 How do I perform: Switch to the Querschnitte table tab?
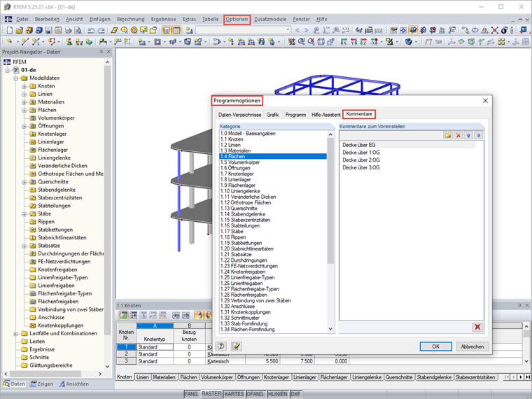tap(399, 377)
